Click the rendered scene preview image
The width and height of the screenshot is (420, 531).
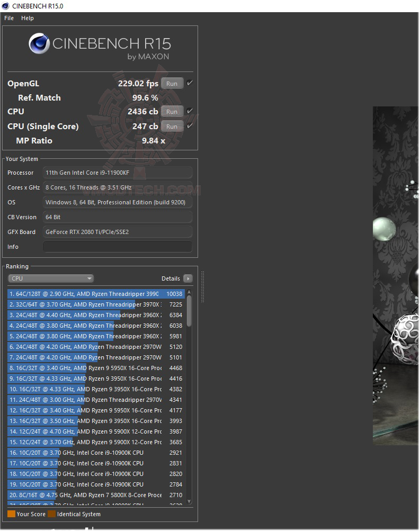[x=396, y=276]
